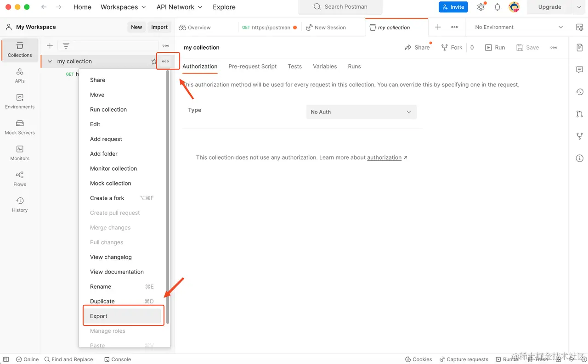Open the environment quick look icon

pos(580,27)
